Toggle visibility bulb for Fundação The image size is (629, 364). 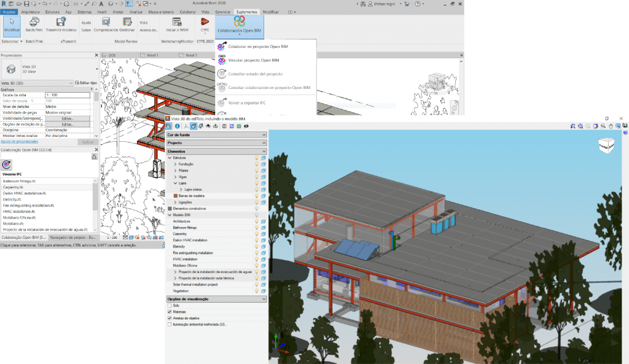[x=257, y=164]
